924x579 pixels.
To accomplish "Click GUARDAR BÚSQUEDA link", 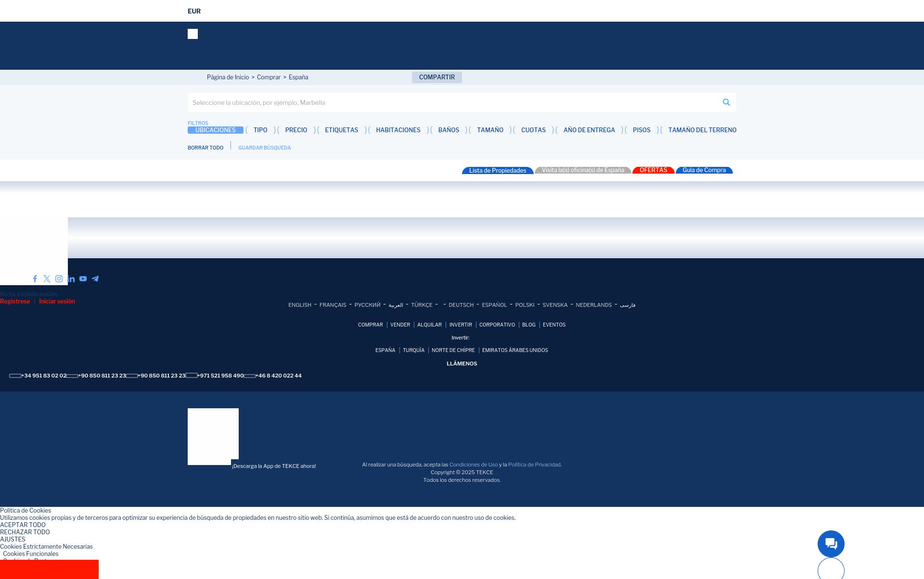I will click(264, 148).
